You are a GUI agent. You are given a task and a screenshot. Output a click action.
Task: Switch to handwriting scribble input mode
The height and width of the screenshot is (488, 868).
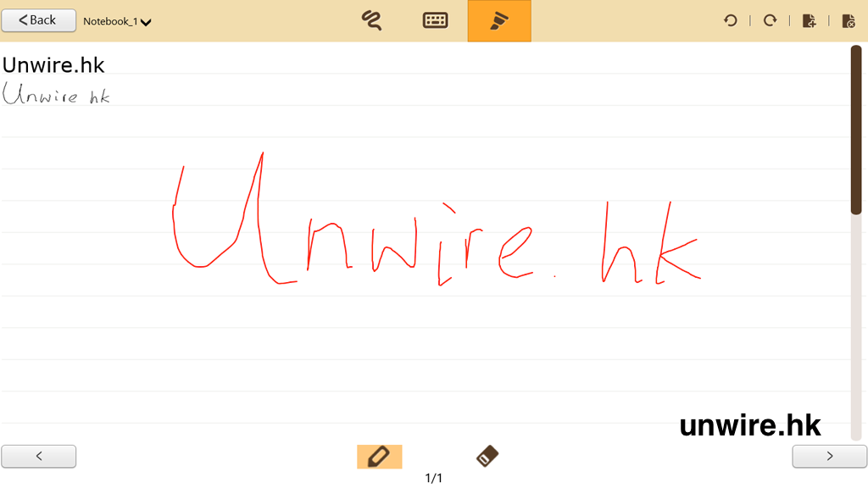[370, 20]
